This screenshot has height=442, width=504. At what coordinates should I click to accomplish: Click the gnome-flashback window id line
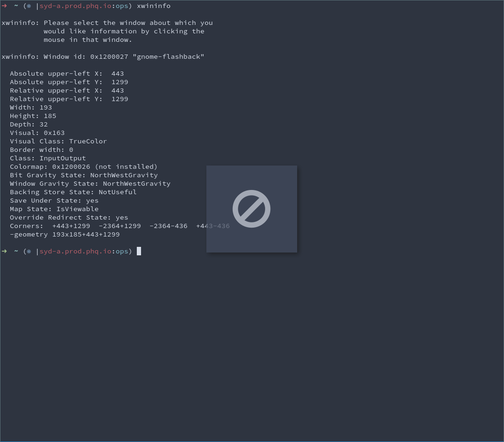pos(103,56)
